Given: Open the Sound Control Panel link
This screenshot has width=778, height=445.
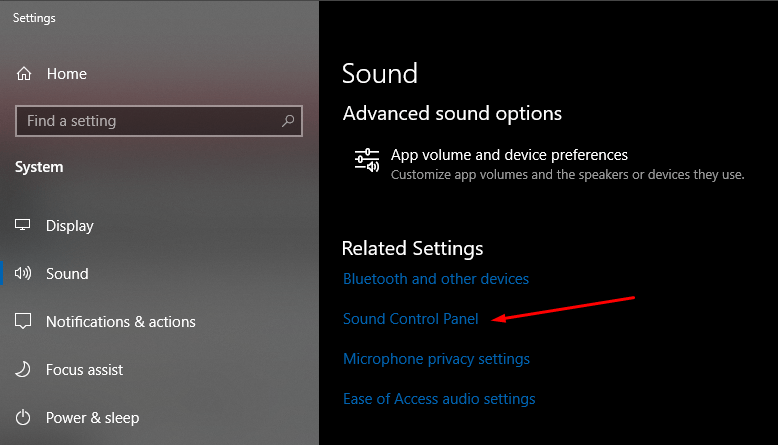Looking at the screenshot, I should 411,319.
